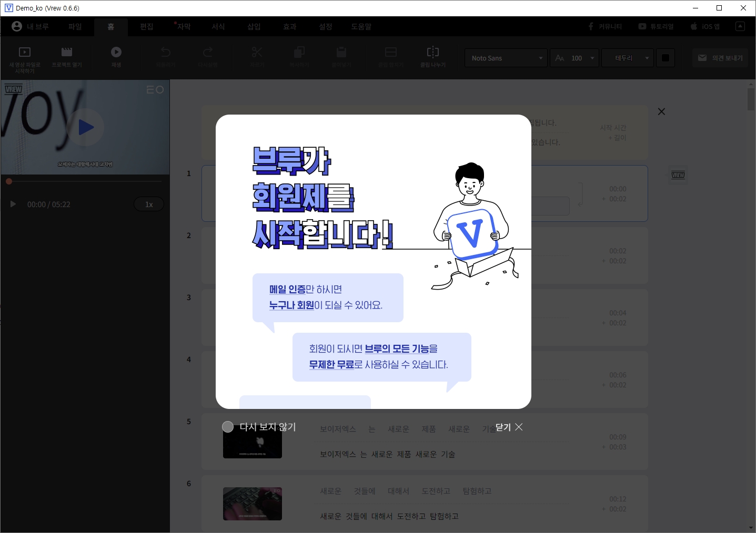This screenshot has height=533, width=756.
Task: Click the 붙여넣기 paste icon
Action: click(341, 52)
